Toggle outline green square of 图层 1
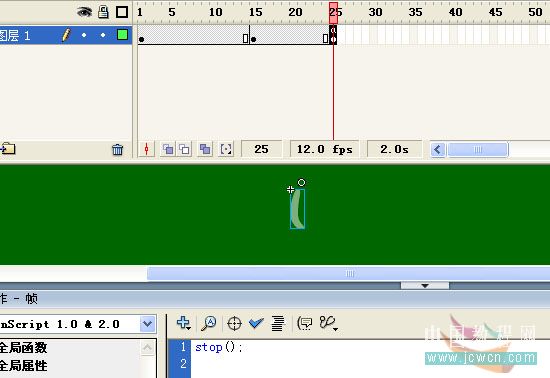This screenshot has width=550, height=378. coord(122,35)
